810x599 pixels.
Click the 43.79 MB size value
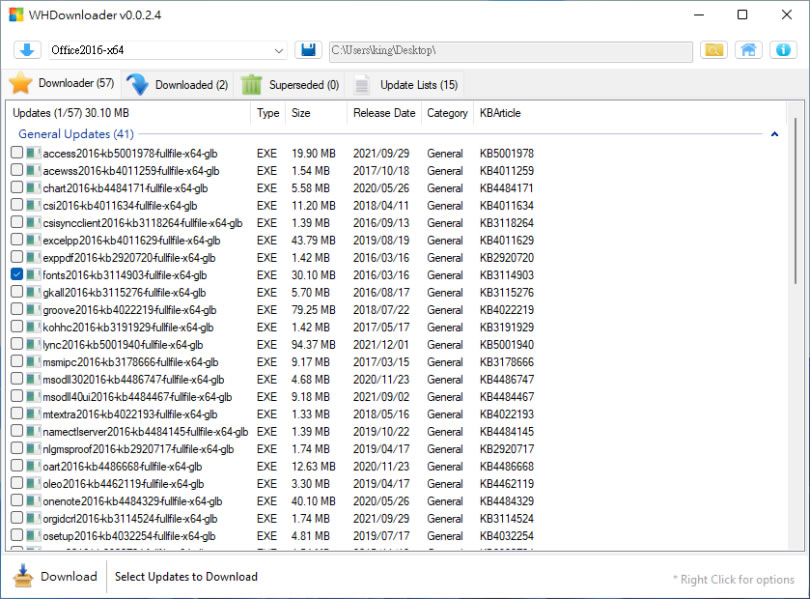click(x=313, y=240)
